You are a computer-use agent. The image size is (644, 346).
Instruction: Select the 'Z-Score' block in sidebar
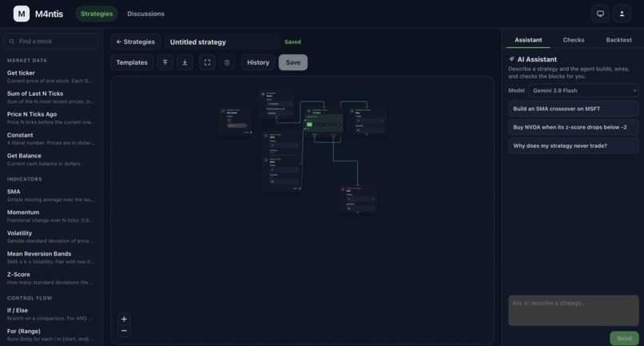click(51, 278)
